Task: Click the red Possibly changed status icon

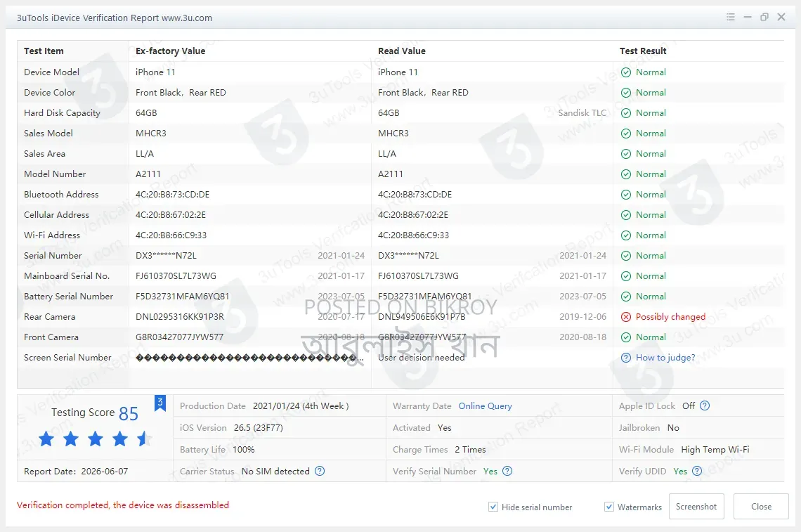Action: (626, 317)
